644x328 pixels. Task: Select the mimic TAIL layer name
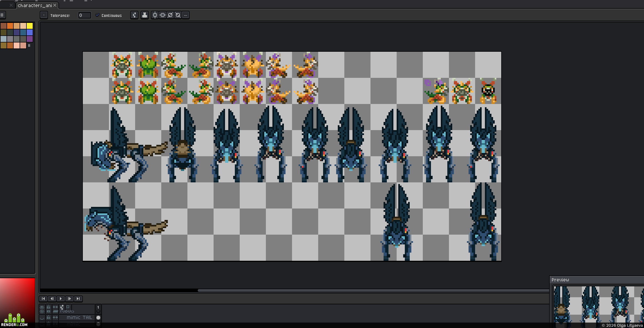[x=79, y=317]
